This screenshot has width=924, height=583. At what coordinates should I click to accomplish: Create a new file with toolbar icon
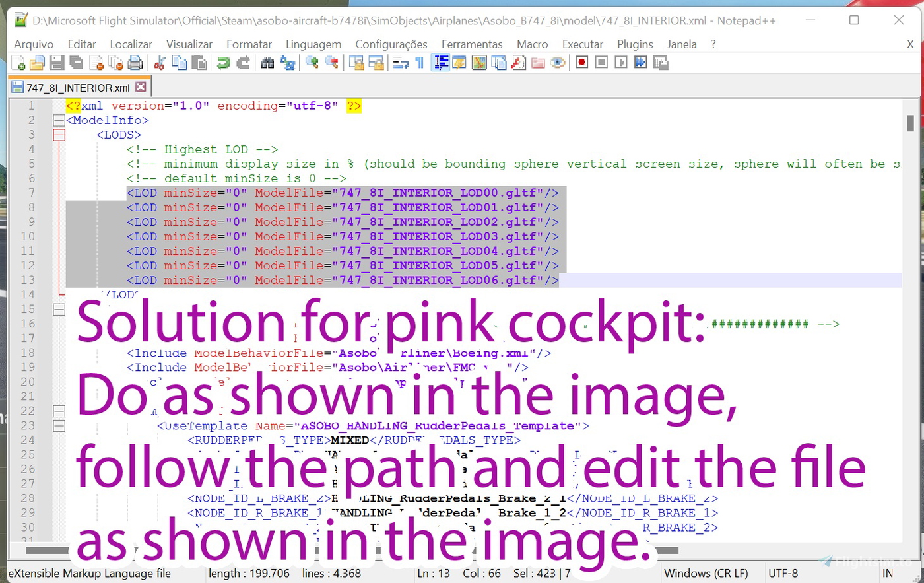point(18,63)
